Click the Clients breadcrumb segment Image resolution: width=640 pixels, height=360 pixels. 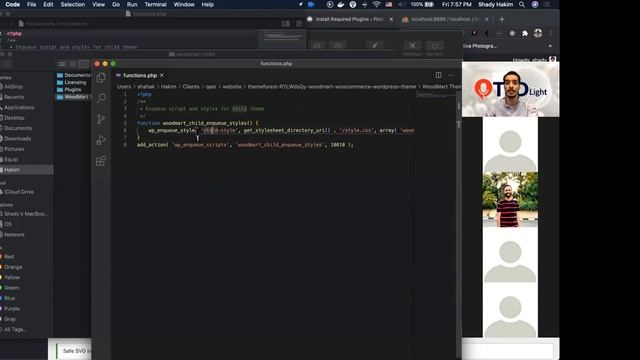pyautogui.click(x=191, y=87)
